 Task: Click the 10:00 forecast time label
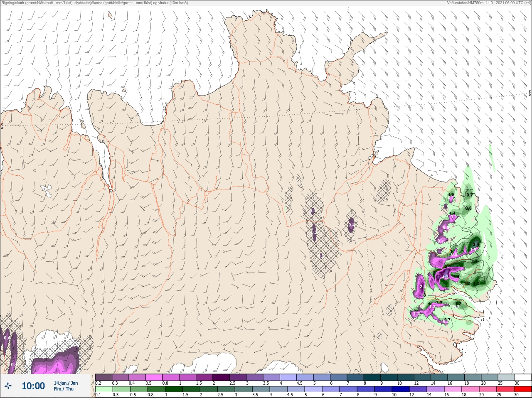click(33, 386)
